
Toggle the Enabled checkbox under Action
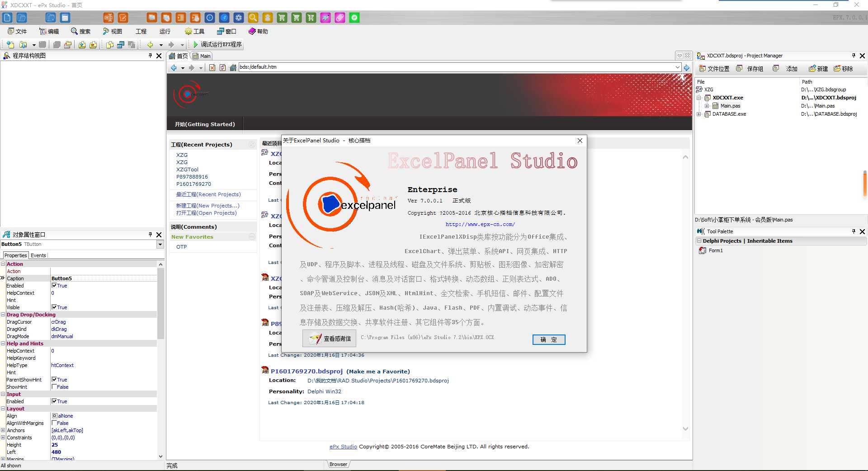pos(54,286)
